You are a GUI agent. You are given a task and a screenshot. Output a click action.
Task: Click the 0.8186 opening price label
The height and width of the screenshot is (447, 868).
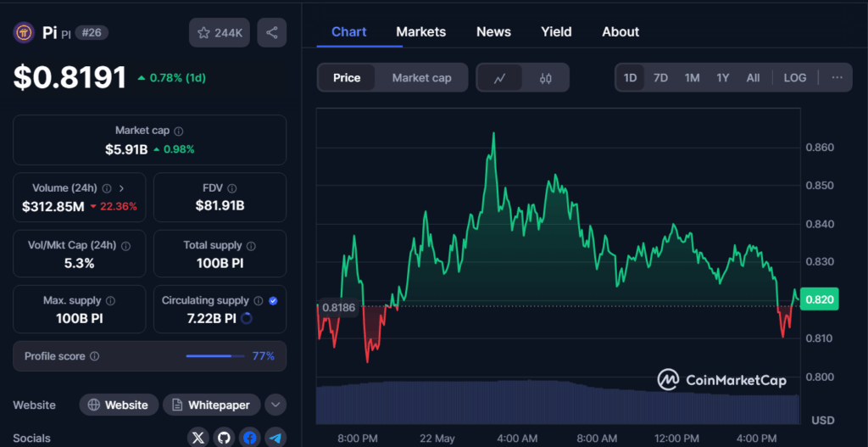pyautogui.click(x=337, y=307)
